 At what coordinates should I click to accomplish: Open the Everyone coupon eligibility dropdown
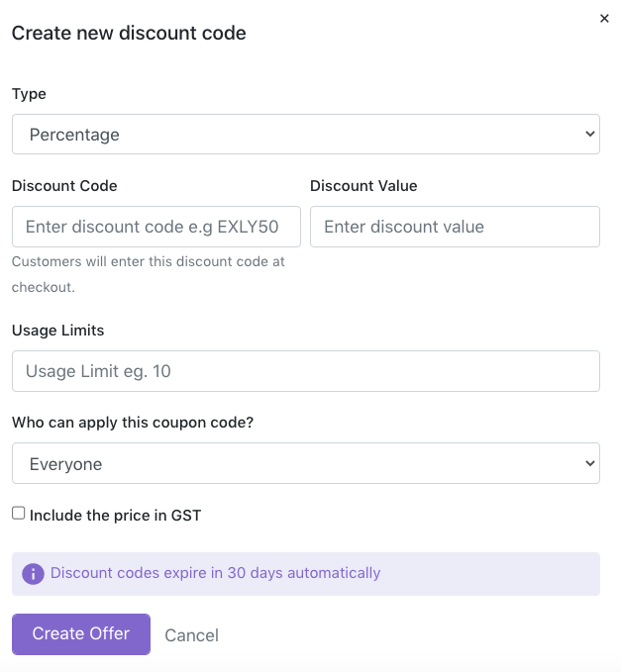click(x=306, y=463)
